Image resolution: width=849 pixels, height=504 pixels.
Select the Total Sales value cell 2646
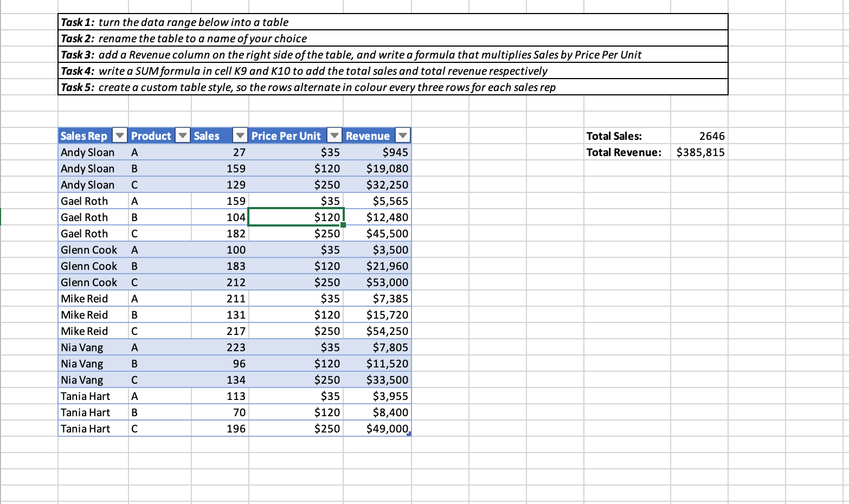pos(699,136)
